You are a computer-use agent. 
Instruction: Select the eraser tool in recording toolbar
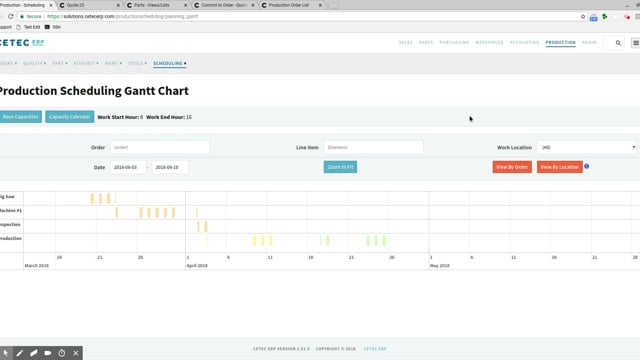tap(33, 353)
